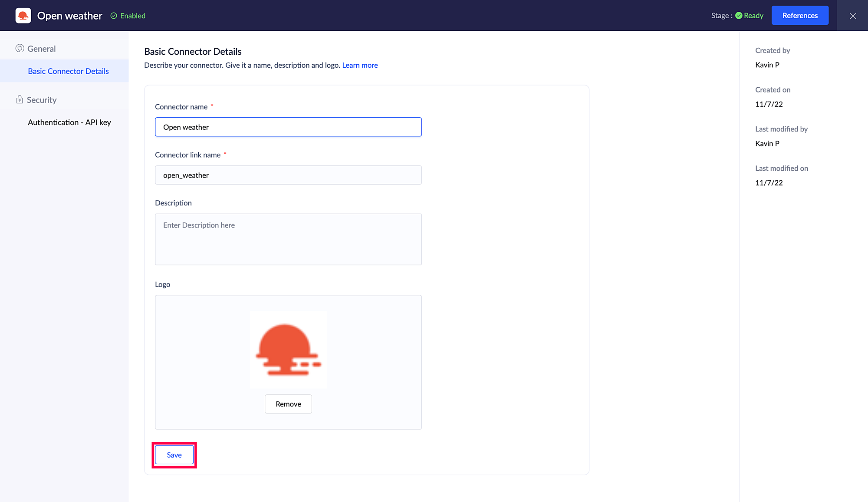Select the General sidebar heading
Image resolution: width=868 pixels, height=502 pixels.
[x=42, y=49]
